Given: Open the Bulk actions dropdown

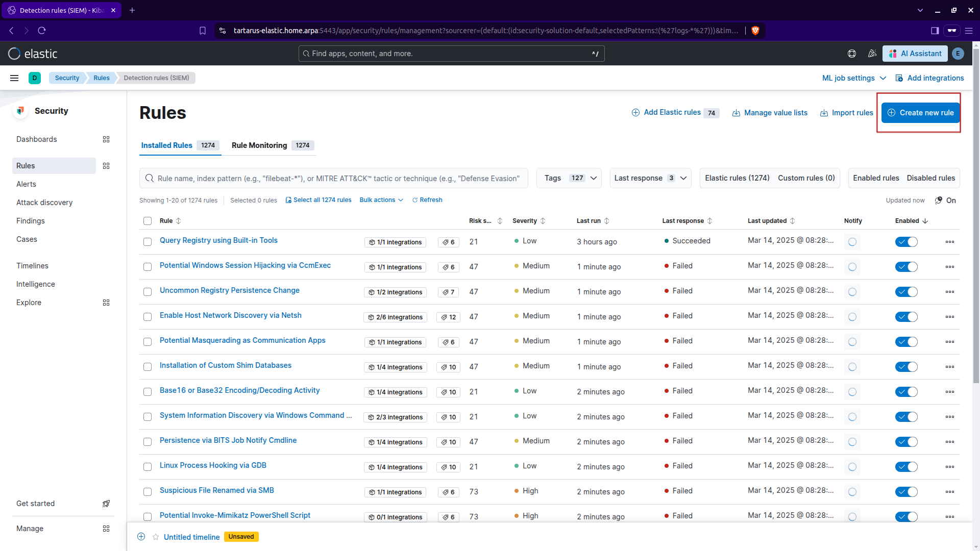Looking at the screenshot, I should coord(381,200).
